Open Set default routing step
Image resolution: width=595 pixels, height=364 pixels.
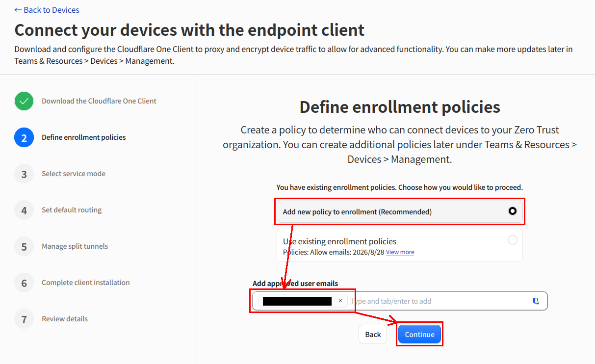(72, 210)
